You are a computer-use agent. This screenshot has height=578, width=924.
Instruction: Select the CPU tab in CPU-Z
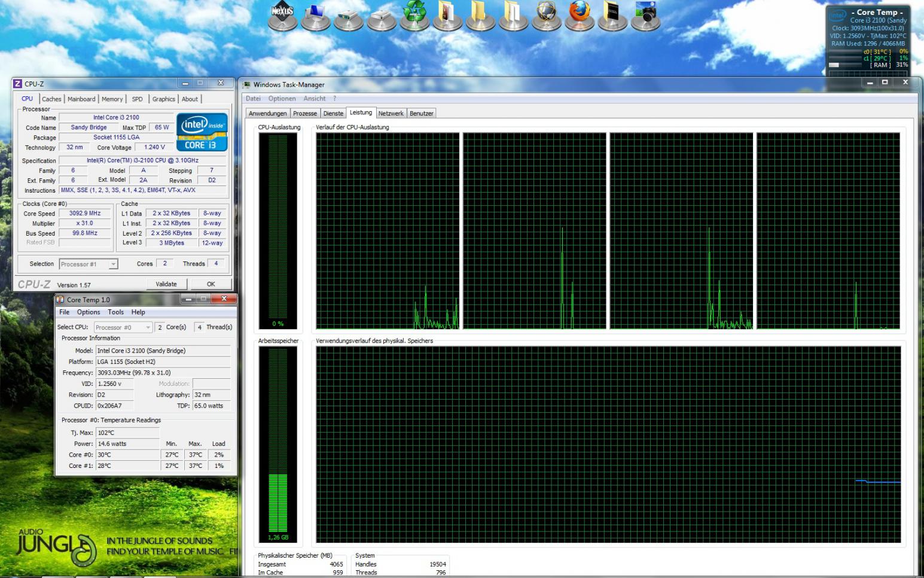pos(28,99)
